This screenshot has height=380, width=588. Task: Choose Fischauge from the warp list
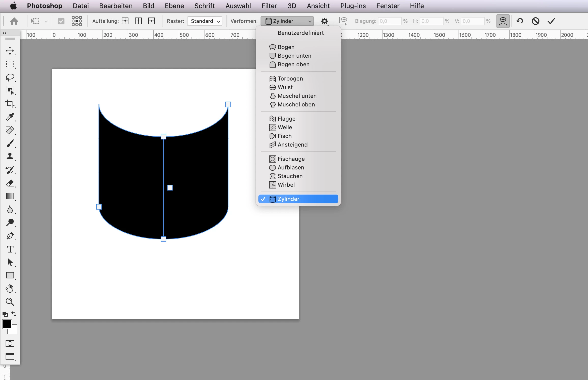[x=291, y=159]
